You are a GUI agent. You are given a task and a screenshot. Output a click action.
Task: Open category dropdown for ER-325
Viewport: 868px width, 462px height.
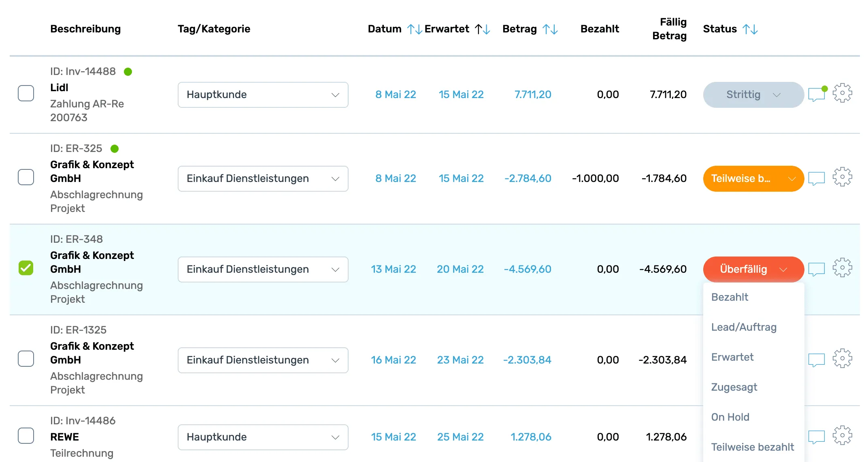click(x=263, y=179)
